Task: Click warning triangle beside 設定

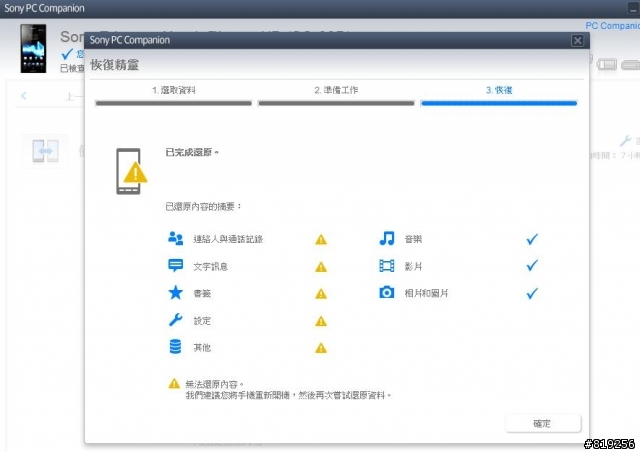Action: coord(321,321)
